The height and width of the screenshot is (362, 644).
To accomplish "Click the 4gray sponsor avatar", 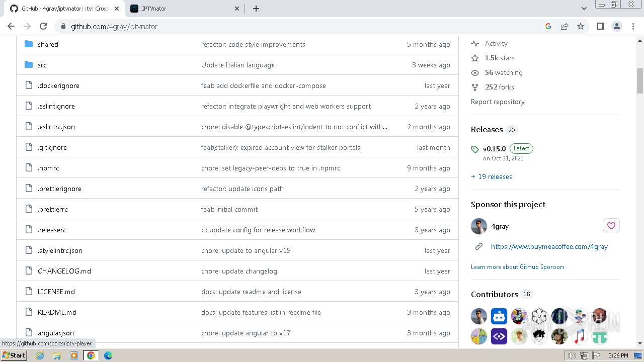I will [x=479, y=226].
